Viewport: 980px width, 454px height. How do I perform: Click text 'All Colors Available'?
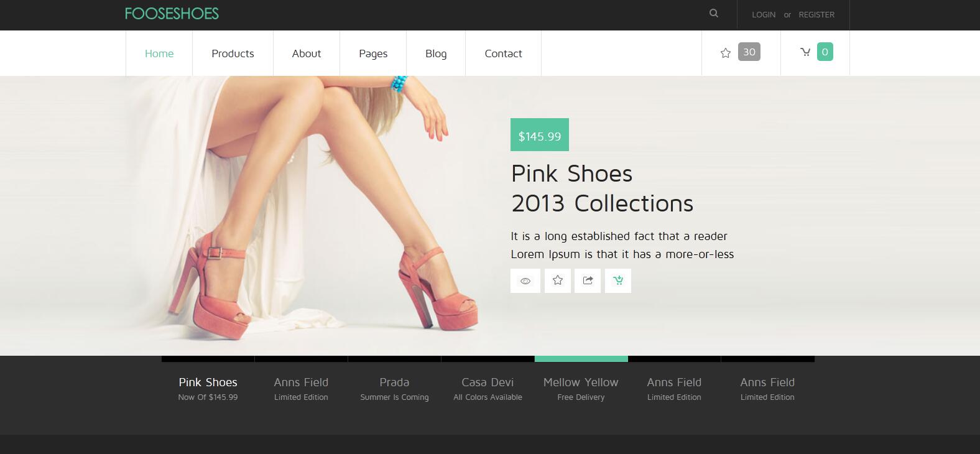click(488, 397)
